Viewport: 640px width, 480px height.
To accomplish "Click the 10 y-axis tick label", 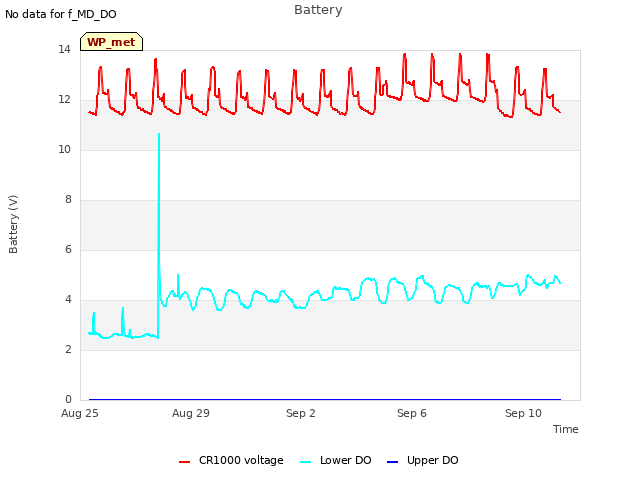I will (64, 150).
